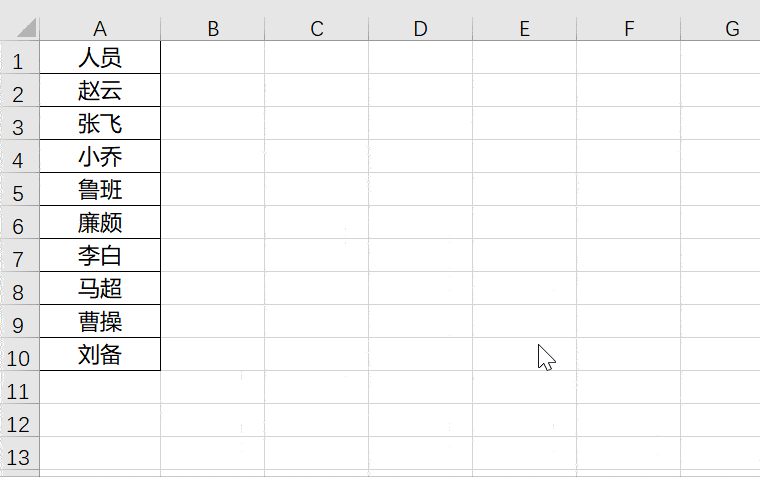Screen dimensions: 760x477
Task: Select the 鲁班 cell
Action: (100, 190)
